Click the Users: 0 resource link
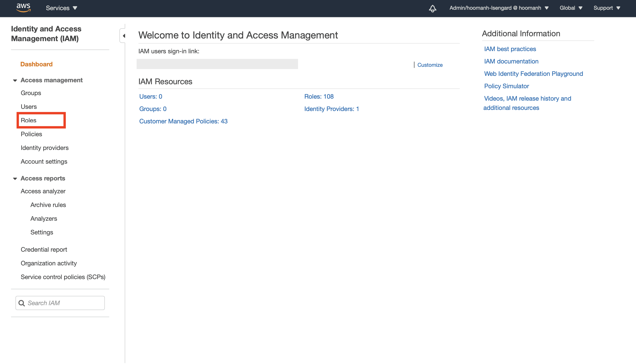 (x=151, y=96)
